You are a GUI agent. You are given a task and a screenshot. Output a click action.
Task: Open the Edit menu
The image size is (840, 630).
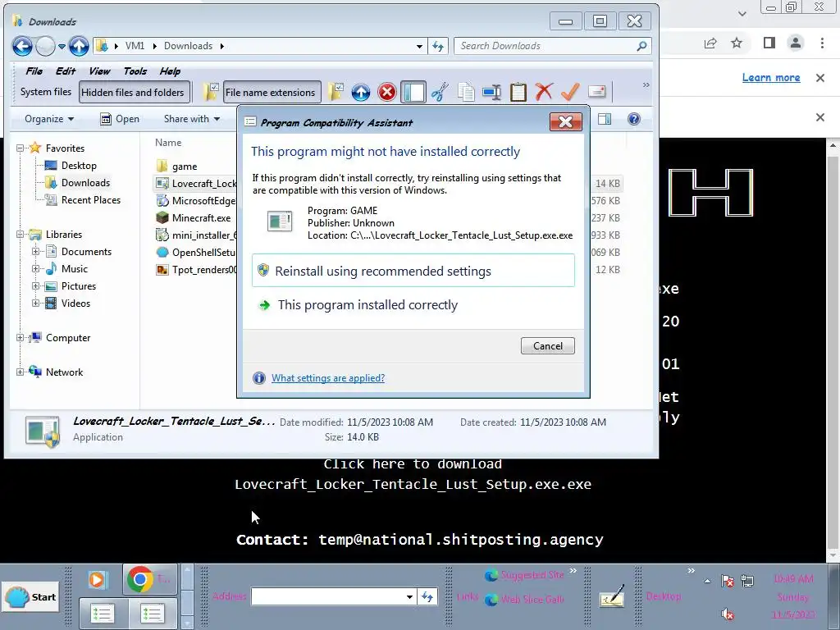tap(66, 71)
